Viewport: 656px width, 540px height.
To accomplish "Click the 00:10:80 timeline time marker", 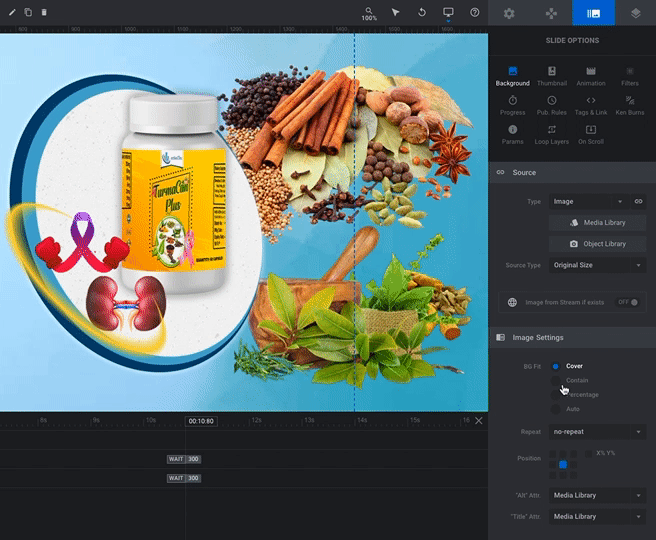I will click(201, 421).
